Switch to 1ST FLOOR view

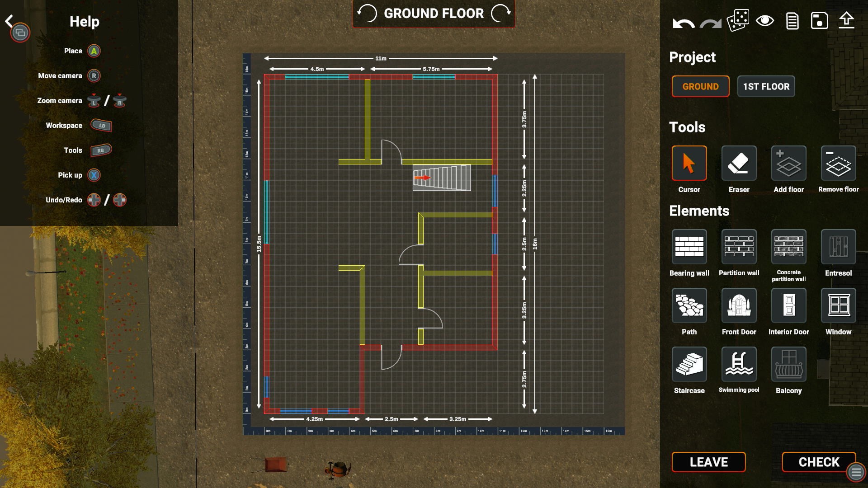coord(766,86)
